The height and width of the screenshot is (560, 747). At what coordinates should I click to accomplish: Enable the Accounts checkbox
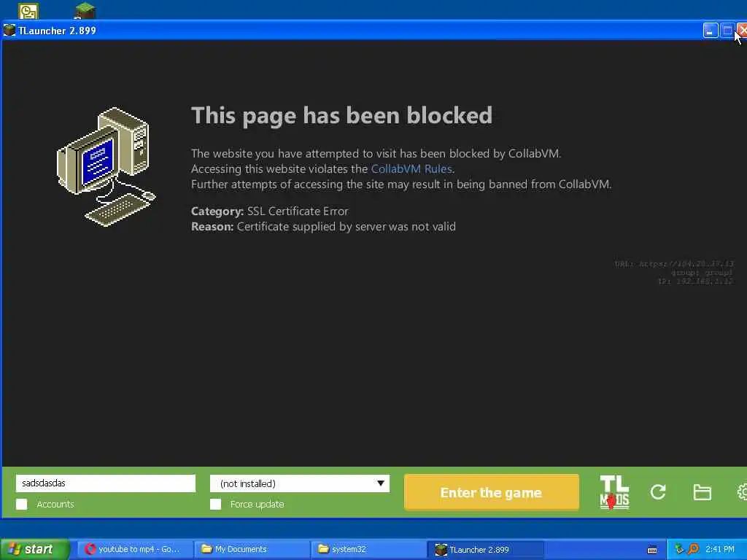point(21,505)
